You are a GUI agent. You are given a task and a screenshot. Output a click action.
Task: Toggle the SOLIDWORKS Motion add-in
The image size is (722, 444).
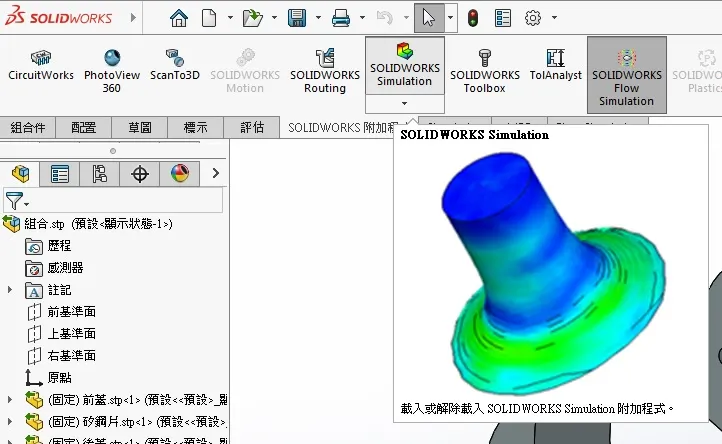coord(245,71)
